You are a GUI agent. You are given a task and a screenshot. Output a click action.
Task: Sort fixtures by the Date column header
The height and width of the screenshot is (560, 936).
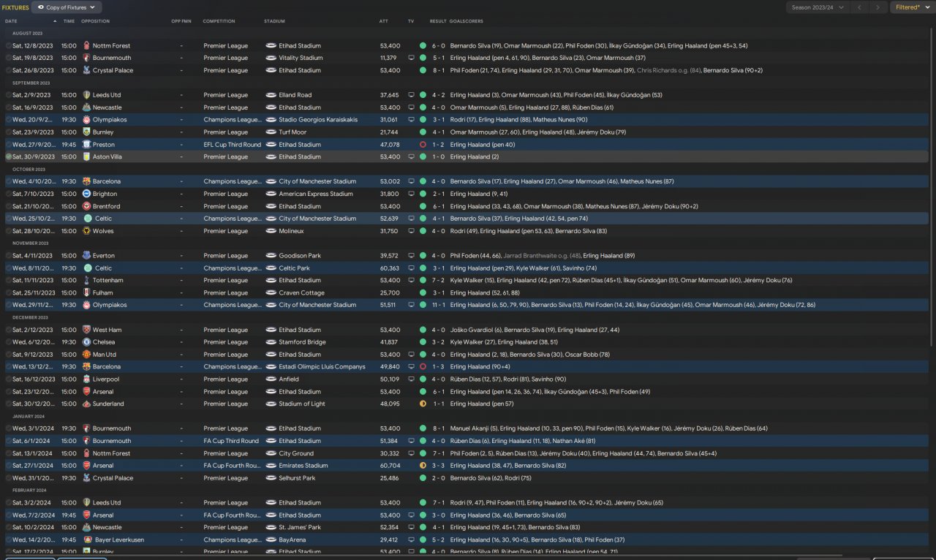(11, 21)
